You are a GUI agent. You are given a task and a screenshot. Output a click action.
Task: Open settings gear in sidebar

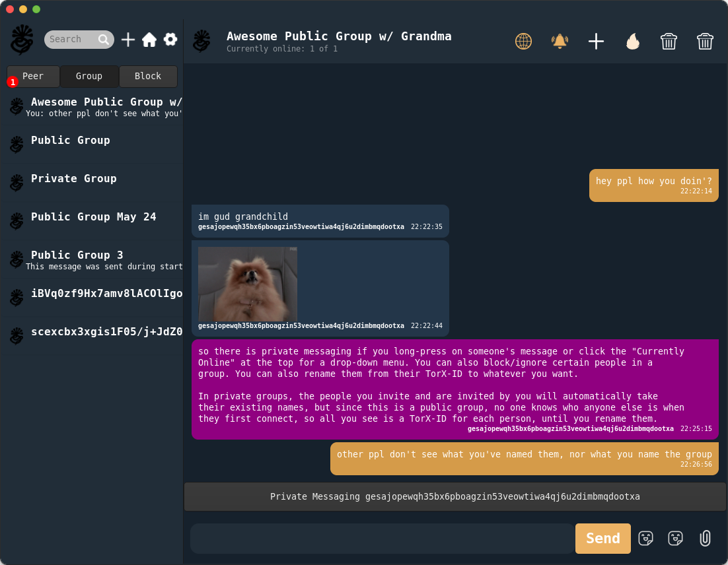tap(170, 40)
